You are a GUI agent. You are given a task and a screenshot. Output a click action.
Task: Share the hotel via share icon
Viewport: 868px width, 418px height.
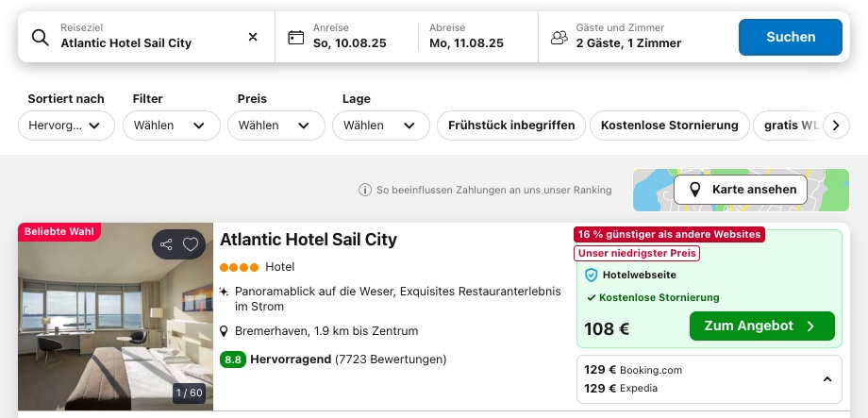pos(166,244)
